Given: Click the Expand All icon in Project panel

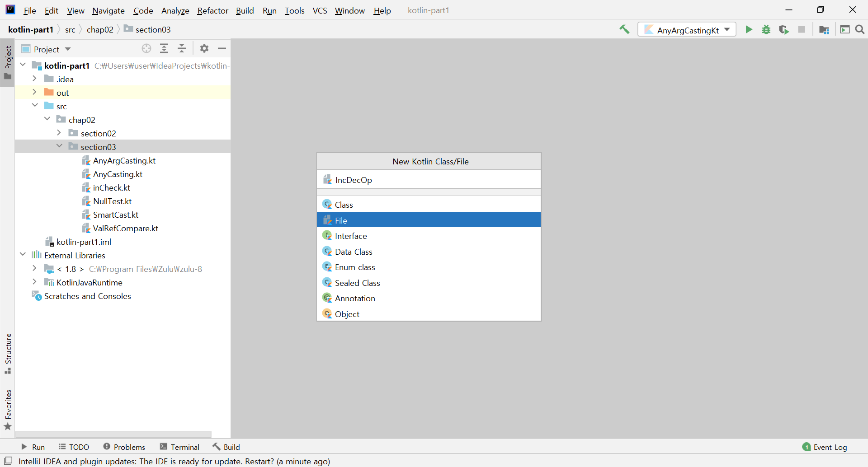Looking at the screenshot, I should 164,48.
